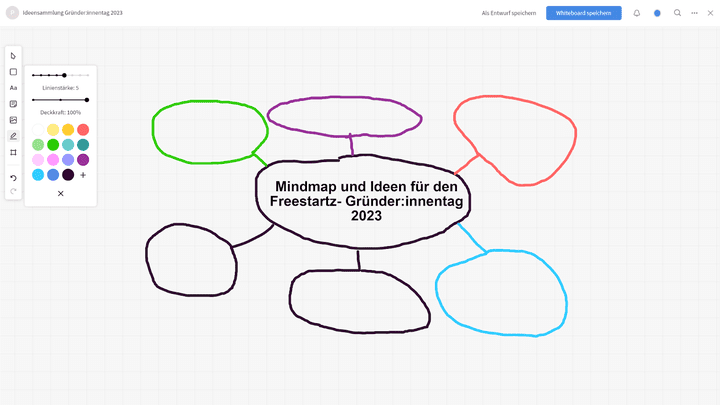720x405 pixels.
Task: Click the Mindmap und Ideen central text
Action: click(366, 201)
